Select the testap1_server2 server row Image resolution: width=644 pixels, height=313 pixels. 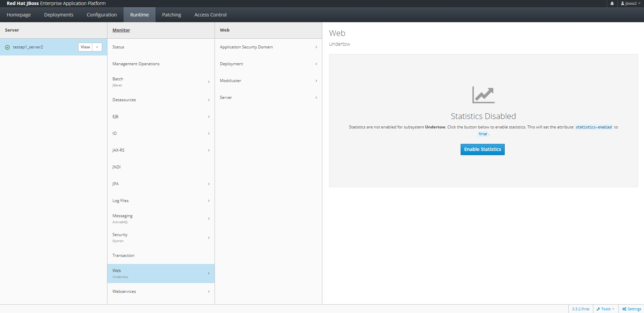click(x=53, y=47)
